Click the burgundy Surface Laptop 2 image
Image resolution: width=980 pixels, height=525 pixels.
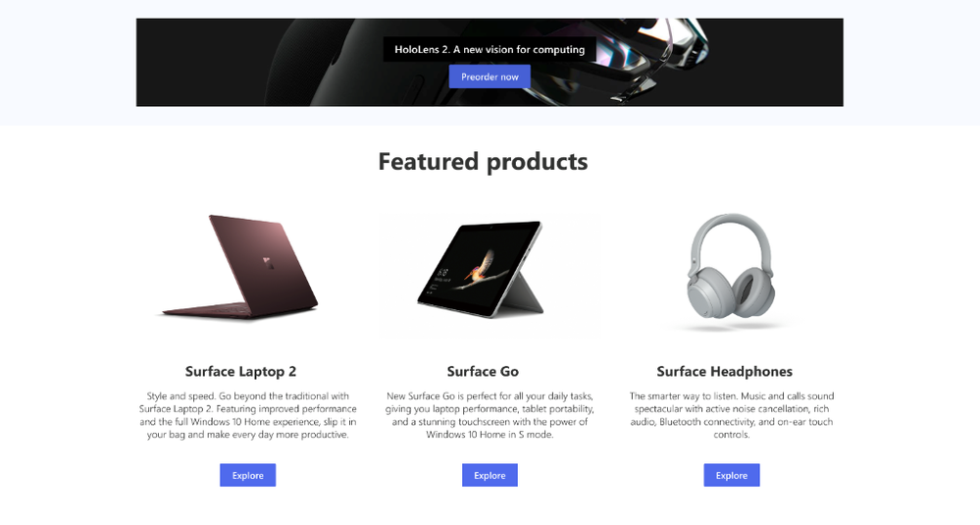(240, 268)
